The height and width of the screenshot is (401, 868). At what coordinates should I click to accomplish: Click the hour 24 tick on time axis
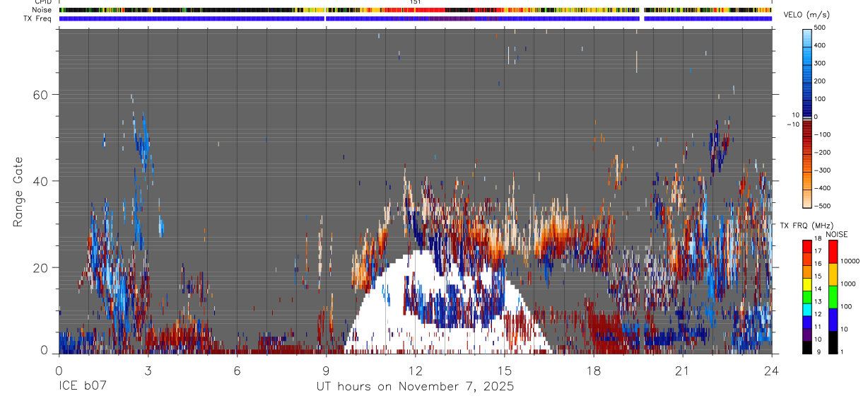(x=772, y=370)
